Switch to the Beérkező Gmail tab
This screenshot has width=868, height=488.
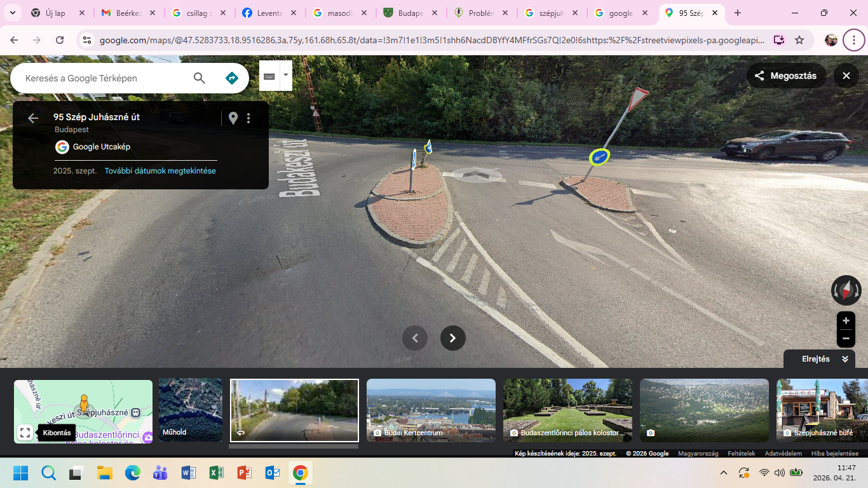(x=128, y=13)
